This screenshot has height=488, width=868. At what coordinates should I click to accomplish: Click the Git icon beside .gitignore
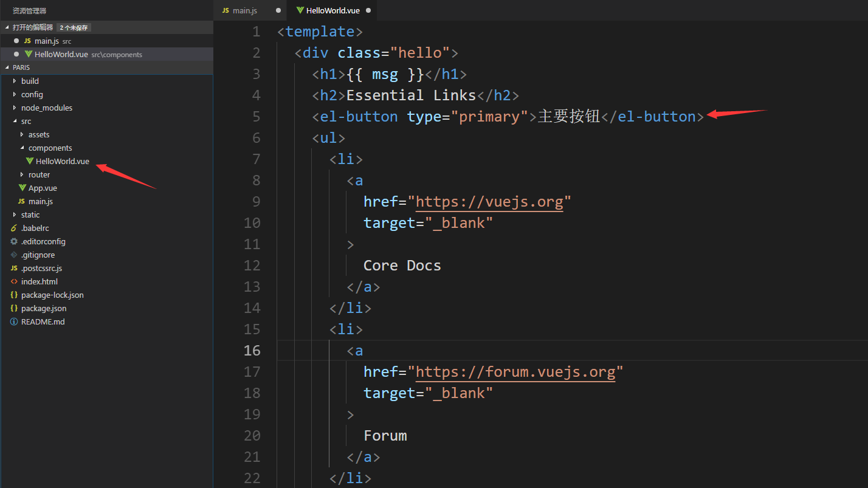tap(14, 255)
